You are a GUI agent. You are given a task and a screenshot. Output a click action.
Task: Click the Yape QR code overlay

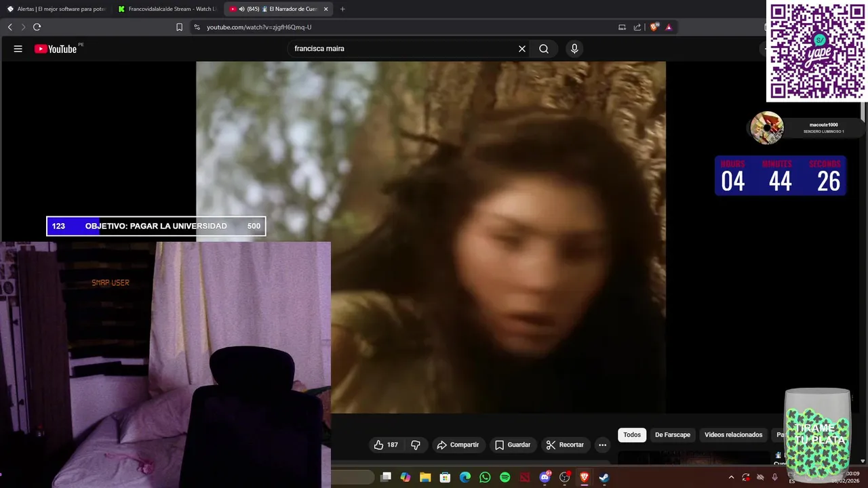pyautogui.click(x=817, y=51)
